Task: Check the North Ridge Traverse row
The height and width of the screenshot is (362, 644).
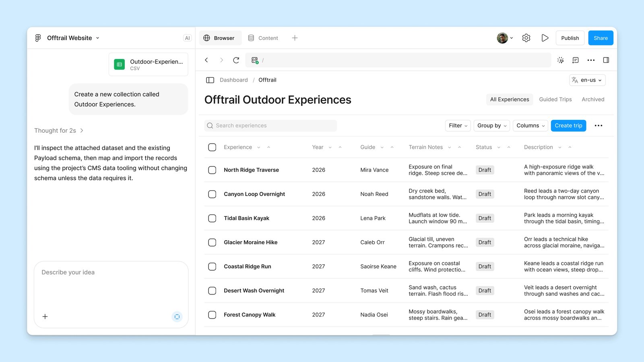Action: (212, 170)
